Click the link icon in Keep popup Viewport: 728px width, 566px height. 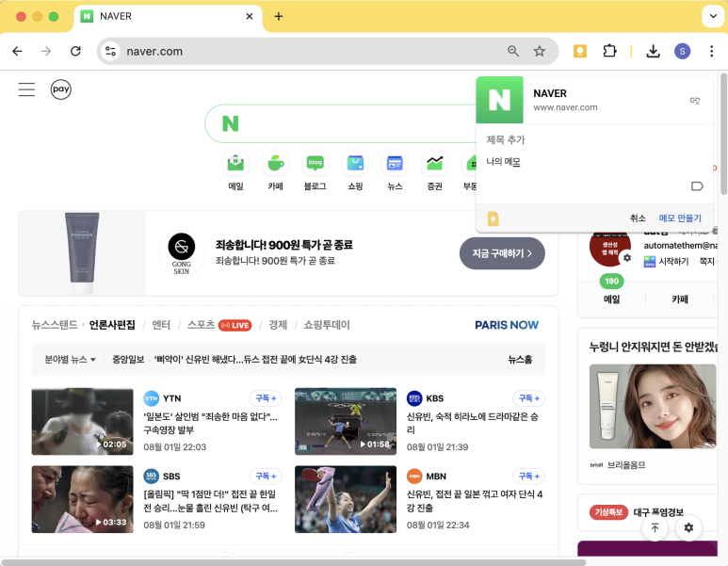tap(695, 100)
